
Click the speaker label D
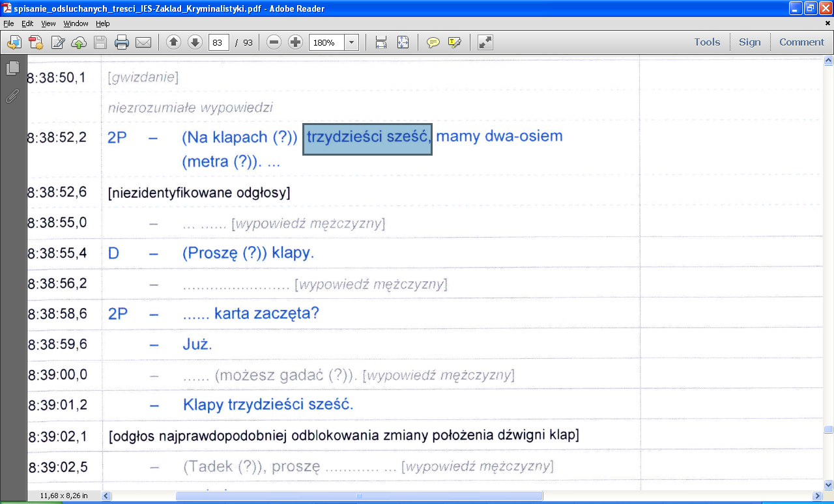[x=113, y=253]
